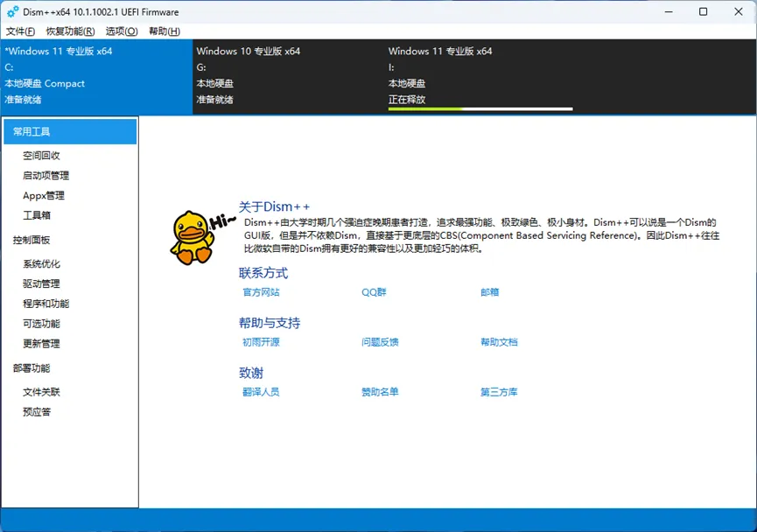Open 驱动管理 driver management
757x532 pixels.
40,283
